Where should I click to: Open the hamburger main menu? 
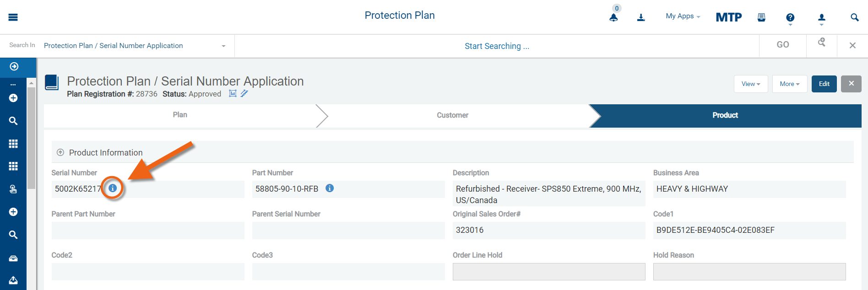point(13,17)
